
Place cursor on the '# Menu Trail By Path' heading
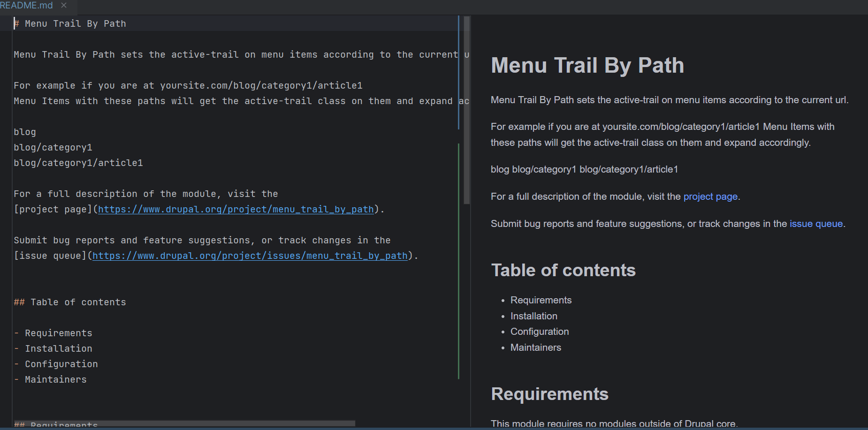pos(69,23)
